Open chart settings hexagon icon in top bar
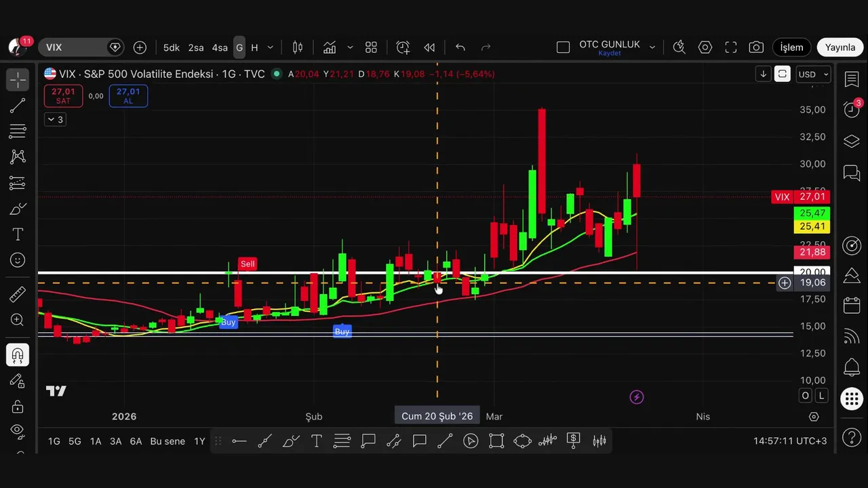This screenshot has width=868, height=488. tap(705, 47)
